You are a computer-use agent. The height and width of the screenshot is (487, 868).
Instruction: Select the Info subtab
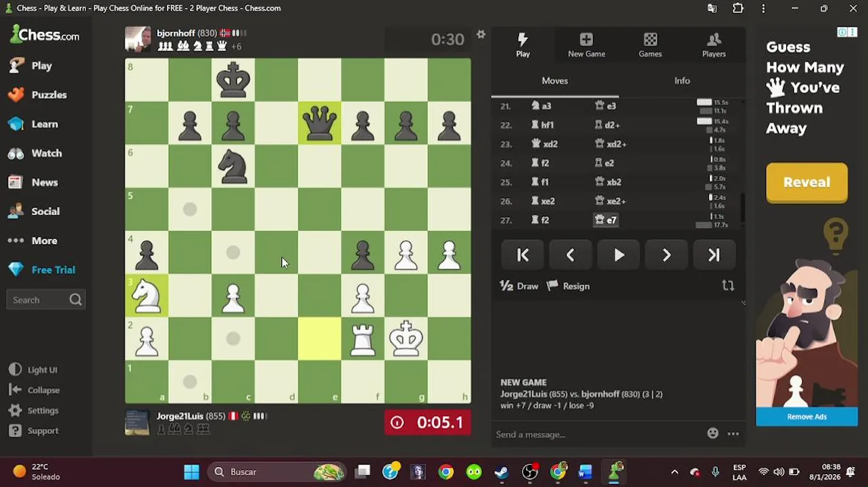click(x=681, y=80)
